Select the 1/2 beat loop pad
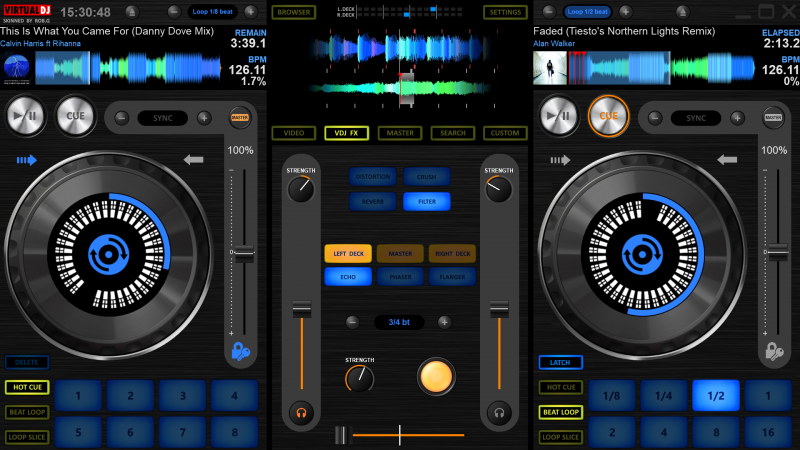This screenshot has height=450, width=800. tap(716, 395)
